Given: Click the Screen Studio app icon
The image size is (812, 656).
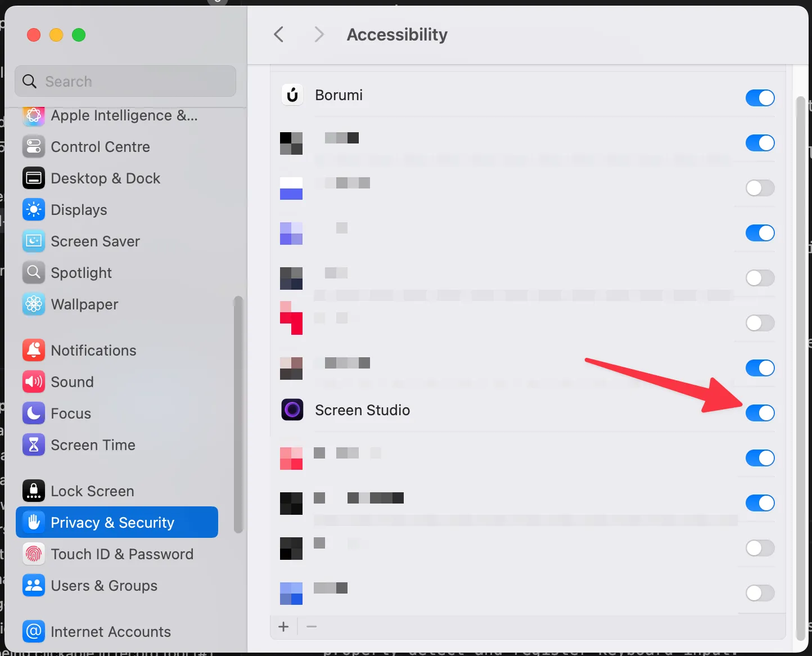Looking at the screenshot, I should [292, 410].
